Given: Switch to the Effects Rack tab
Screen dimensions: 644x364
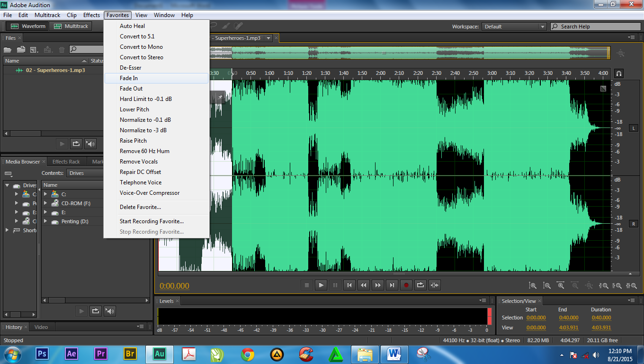Looking at the screenshot, I should click(66, 162).
